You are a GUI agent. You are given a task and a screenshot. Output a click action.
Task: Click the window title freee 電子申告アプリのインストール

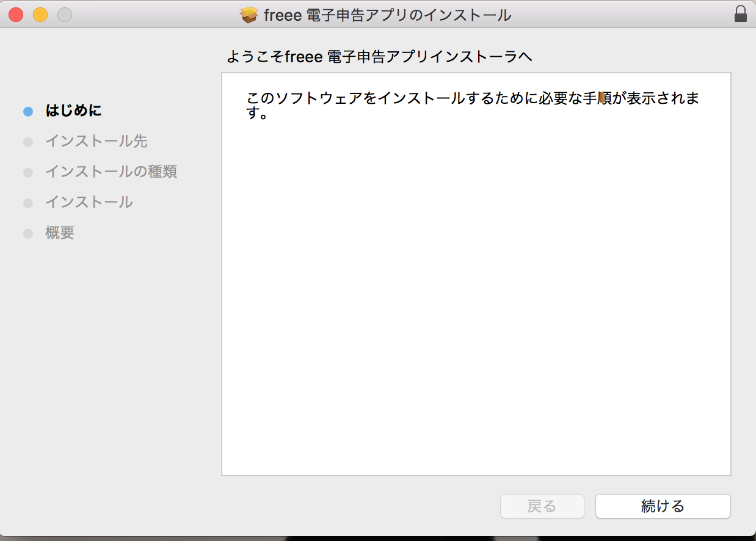388,15
